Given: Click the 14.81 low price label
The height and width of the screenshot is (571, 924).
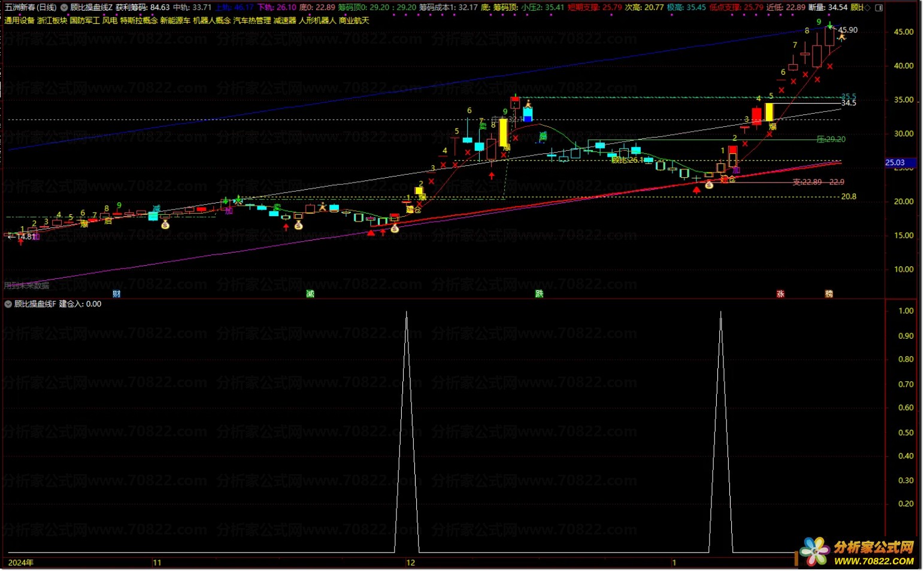Looking at the screenshot, I should click(x=26, y=236).
